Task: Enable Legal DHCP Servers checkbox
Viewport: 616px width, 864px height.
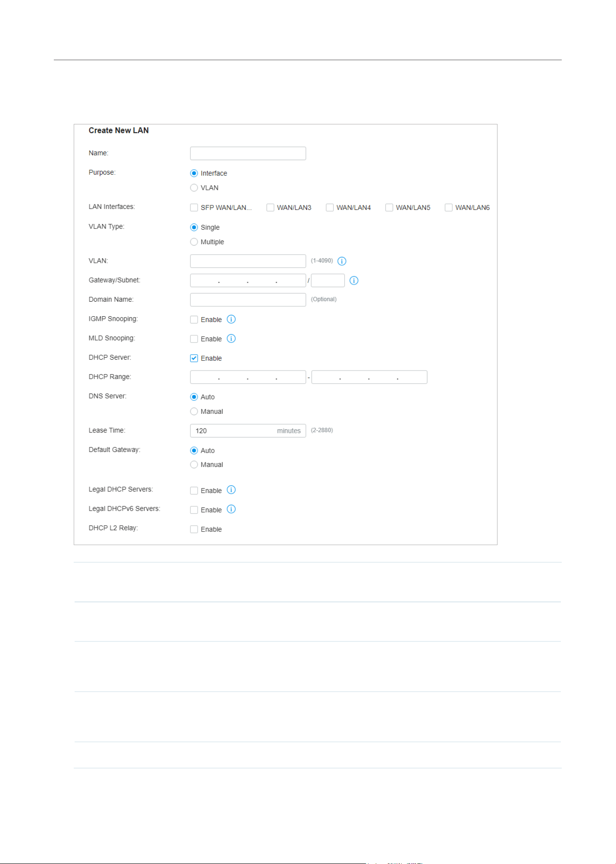Action: click(194, 491)
